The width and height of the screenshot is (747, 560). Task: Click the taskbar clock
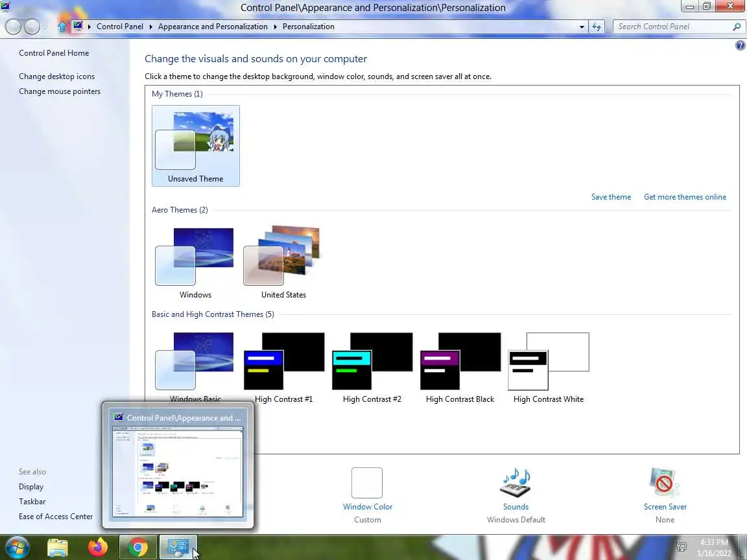pyautogui.click(x=714, y=548)
